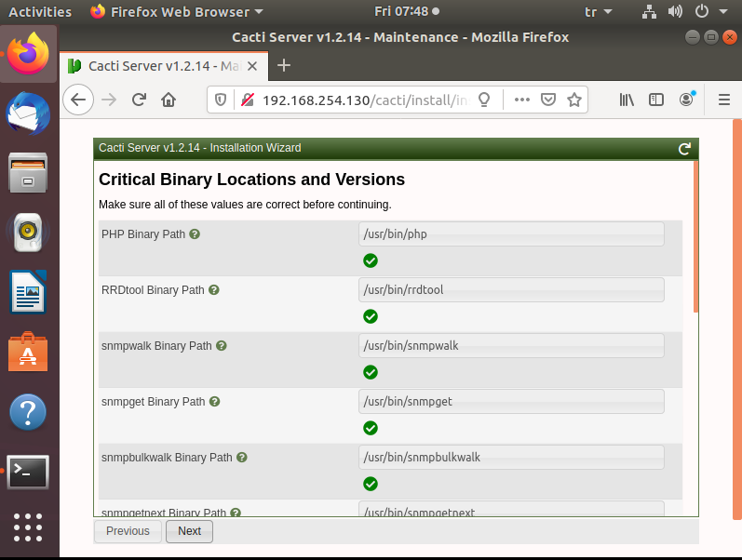Toggle Firefox sidebar icon
Image resolution: width=742 pixels, height=560 pixels.
point(656,100)
